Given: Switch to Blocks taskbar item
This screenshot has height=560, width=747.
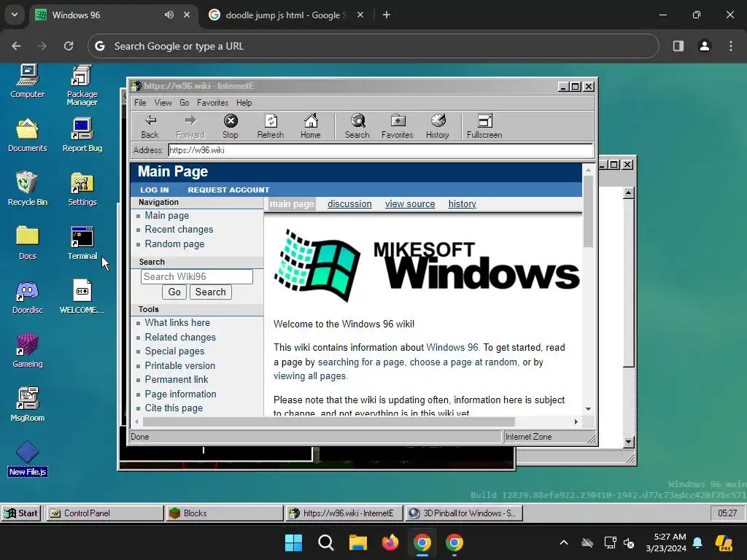Looking at the screenshot, I should pyautogui.click(x=224, y=513).
